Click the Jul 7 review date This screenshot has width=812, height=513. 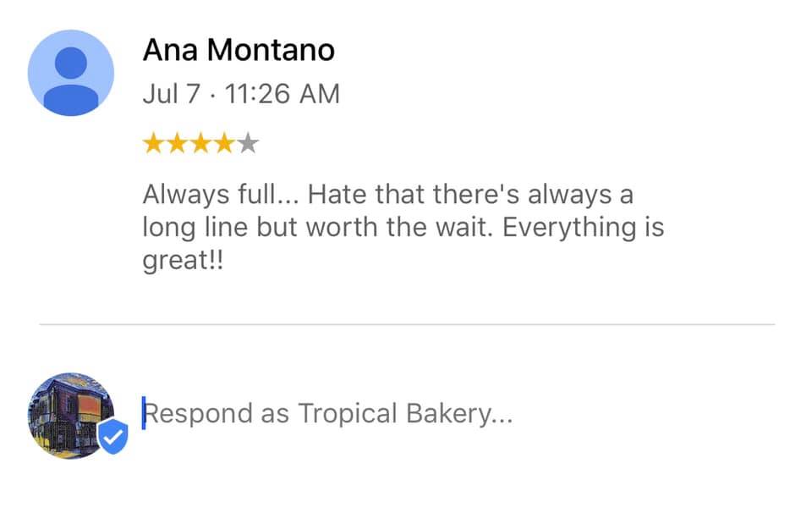(172, 93)
